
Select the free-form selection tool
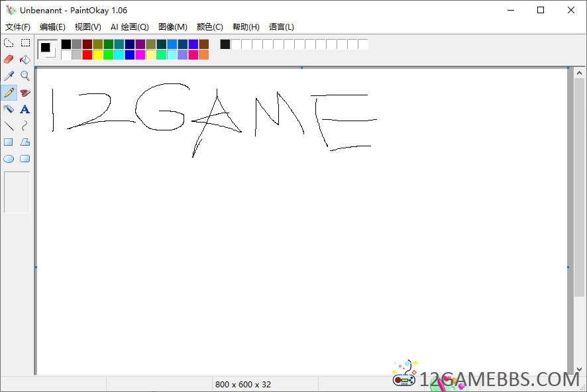(9, 43)
